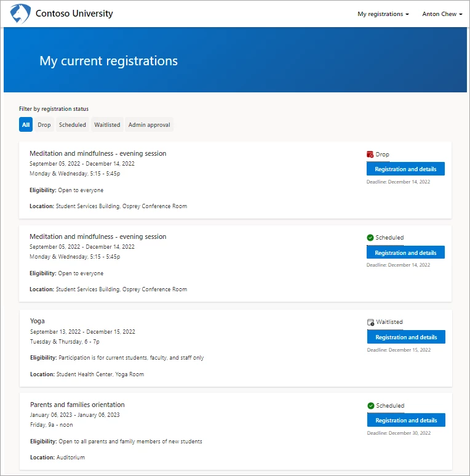Screen dimensions: 470x476
Task: Open Registration and details for Parents orientation
Action: [x=406, y=421]
